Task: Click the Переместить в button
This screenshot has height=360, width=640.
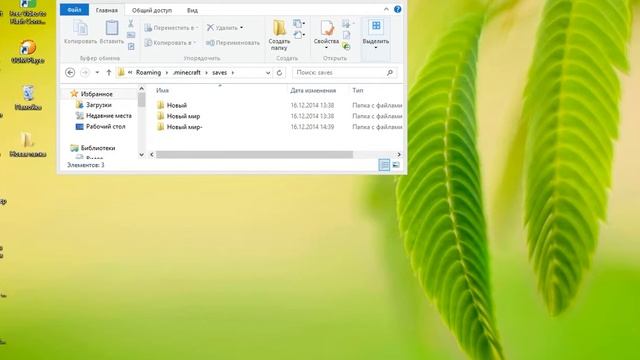Action: tap(171, 28)
